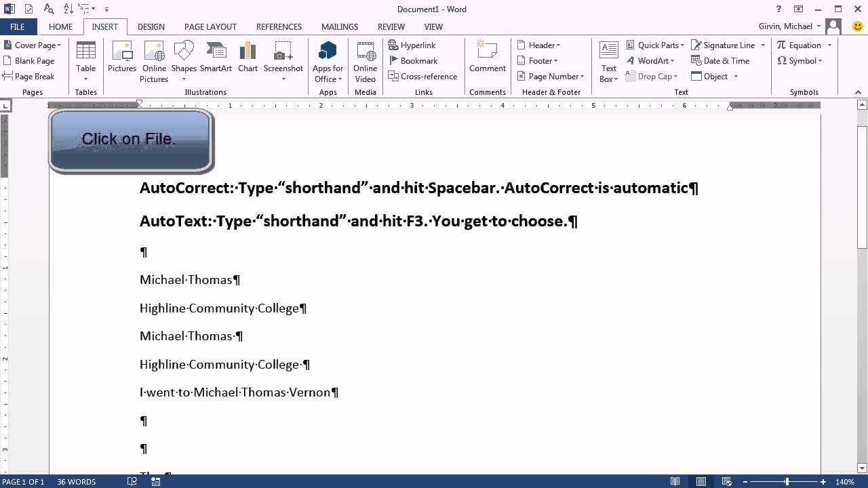Open Online Pictures
868x488 pixels.
coord(154,62)
